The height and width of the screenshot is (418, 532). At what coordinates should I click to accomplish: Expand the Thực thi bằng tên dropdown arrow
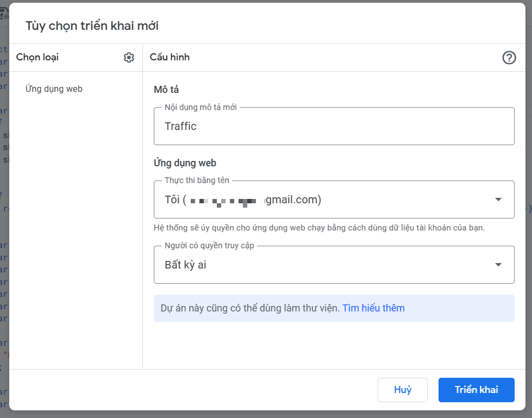click(x=498, y=199)
